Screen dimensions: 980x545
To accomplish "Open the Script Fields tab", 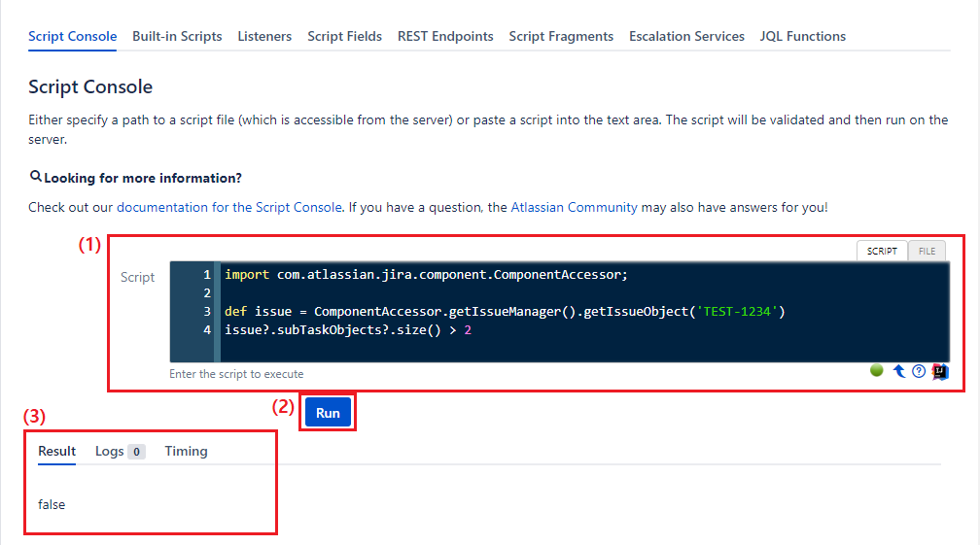I will (344, 36).
